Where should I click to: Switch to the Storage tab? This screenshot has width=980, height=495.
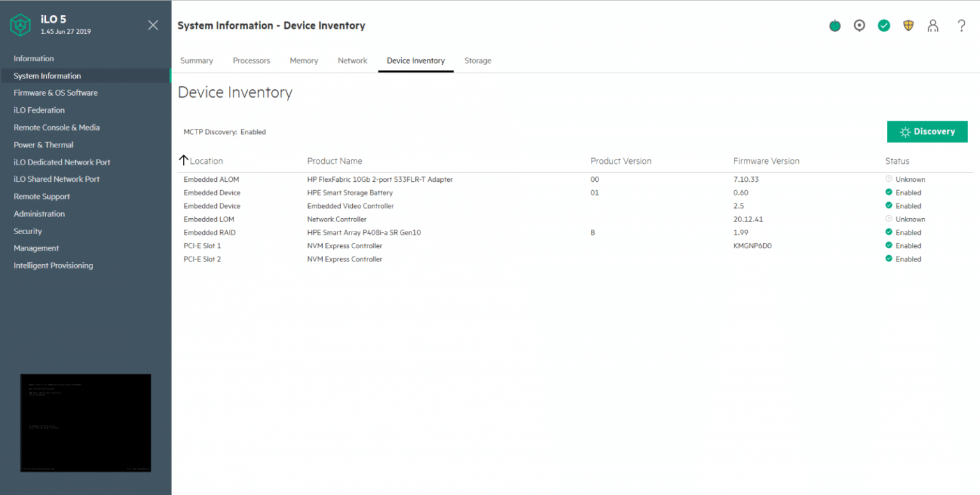click(x=478, y=61)
